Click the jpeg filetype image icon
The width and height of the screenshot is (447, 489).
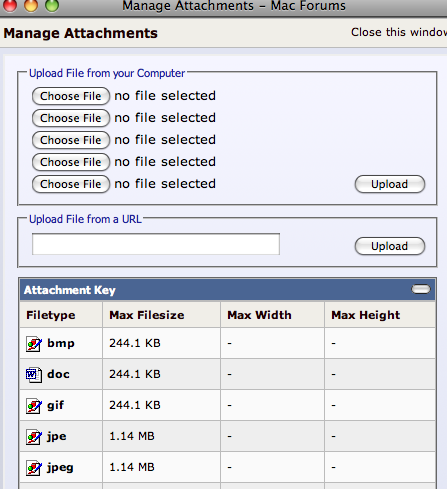(34, 468)
